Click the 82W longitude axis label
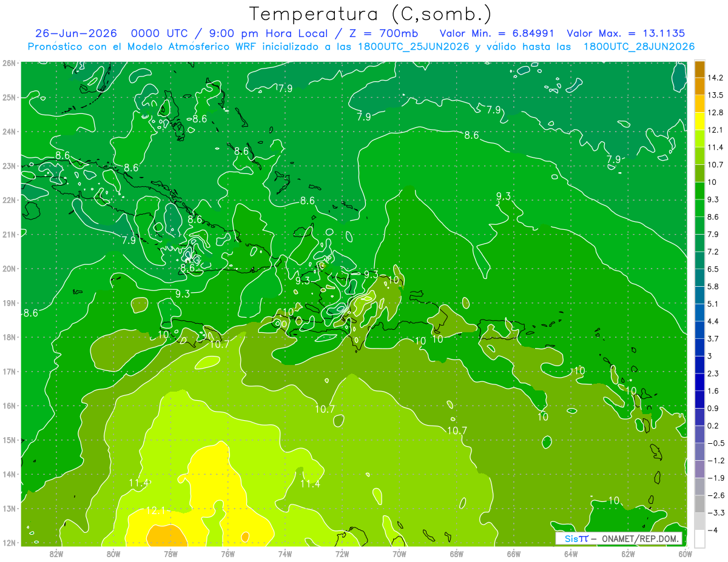 click(x=56, y=554)
